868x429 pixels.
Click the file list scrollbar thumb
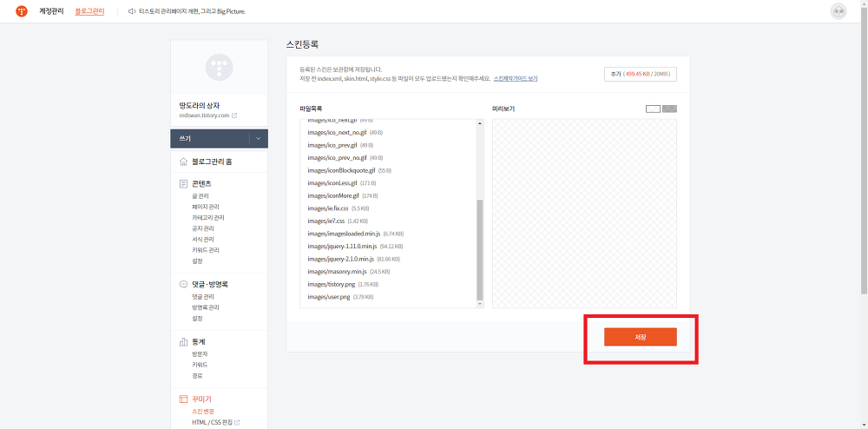point(480,249)
